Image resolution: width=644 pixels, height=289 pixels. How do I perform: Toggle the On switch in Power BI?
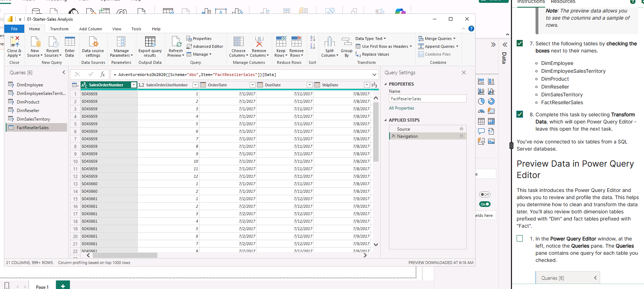click(x=485, y=204)
